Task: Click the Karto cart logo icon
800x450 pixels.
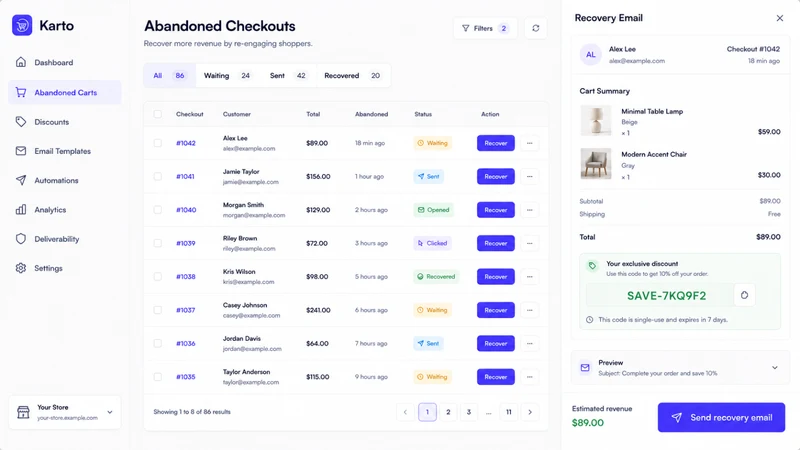Action: [22, 26]
